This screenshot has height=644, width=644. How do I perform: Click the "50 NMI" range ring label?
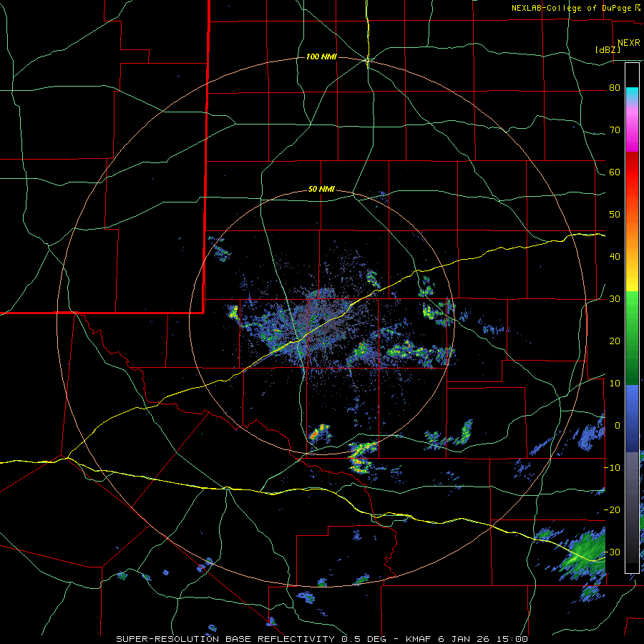(x=321, y=190)
